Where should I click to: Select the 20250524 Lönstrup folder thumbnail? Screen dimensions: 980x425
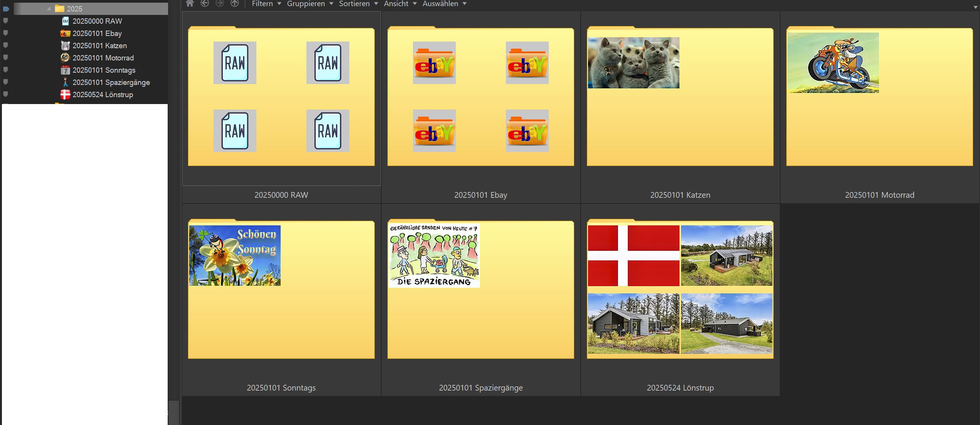tap(680, 291)
